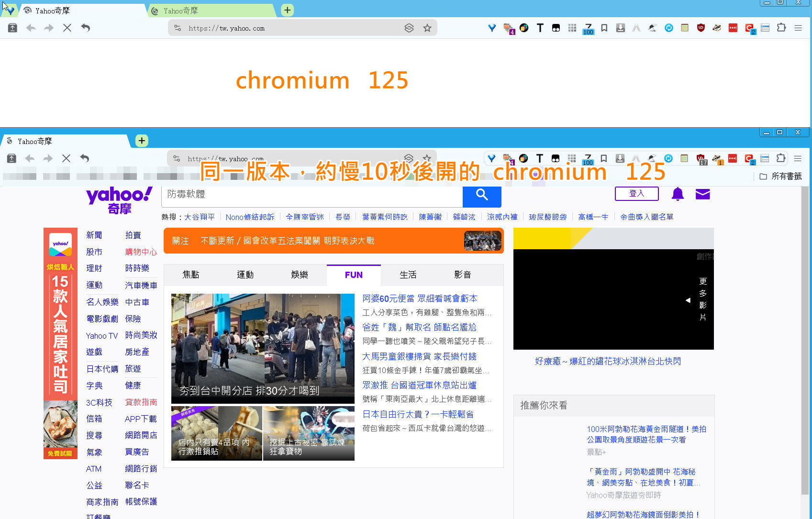812x519 pixels.
Task: Open the bookmark extension icon in top window
Action: tap(604, 28)
